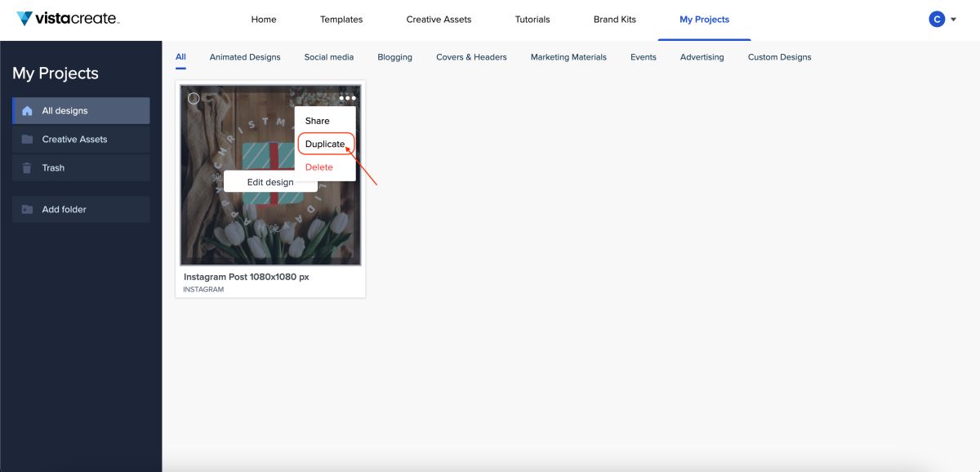This screenshot has width=980, height=472.
Task: Click the VistaCreate logo
Action: (68, 19)
